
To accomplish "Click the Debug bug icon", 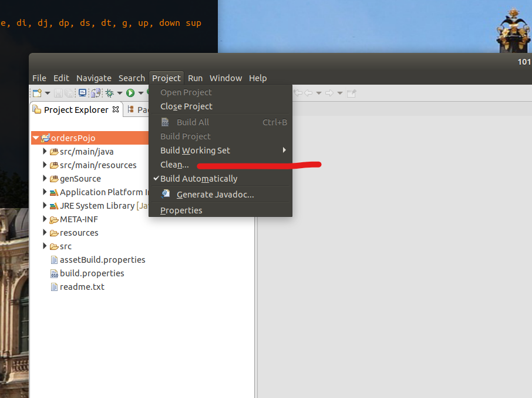I will [109, 93].
